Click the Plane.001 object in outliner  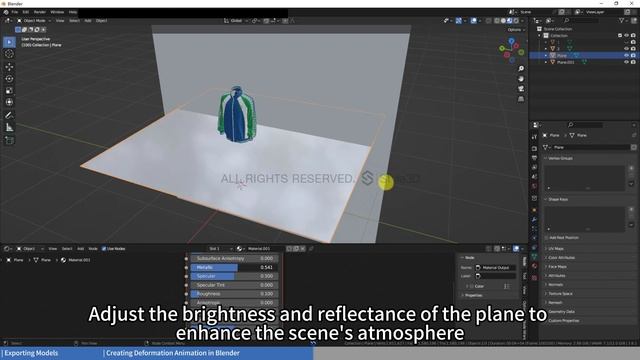coord(565,62)
